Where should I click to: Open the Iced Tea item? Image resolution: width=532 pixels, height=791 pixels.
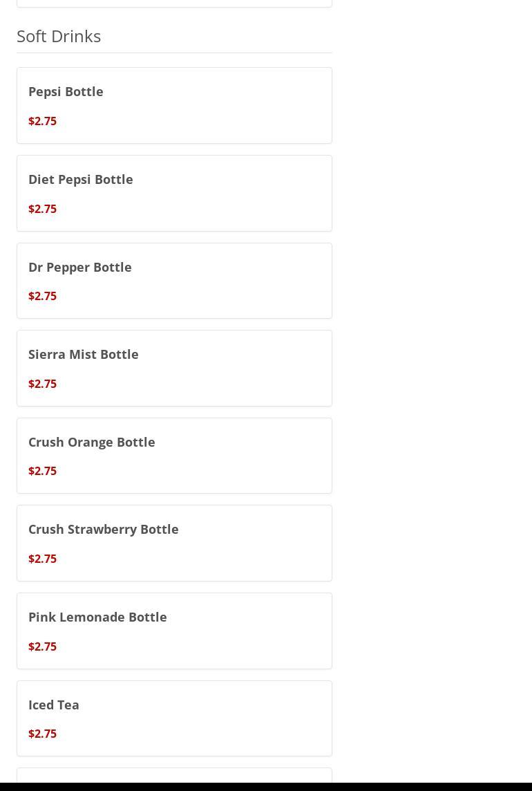pyautogui.click(x=53, y=705)
